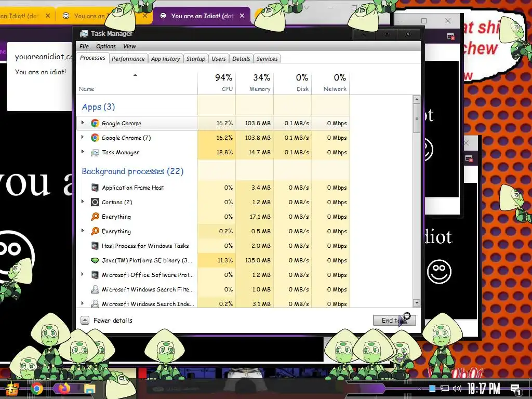The height and width of the screenshot is (399, 532).
Task: Open the Options menu in Task Manager
Action: pyautogui.click(x=106, y=46)
